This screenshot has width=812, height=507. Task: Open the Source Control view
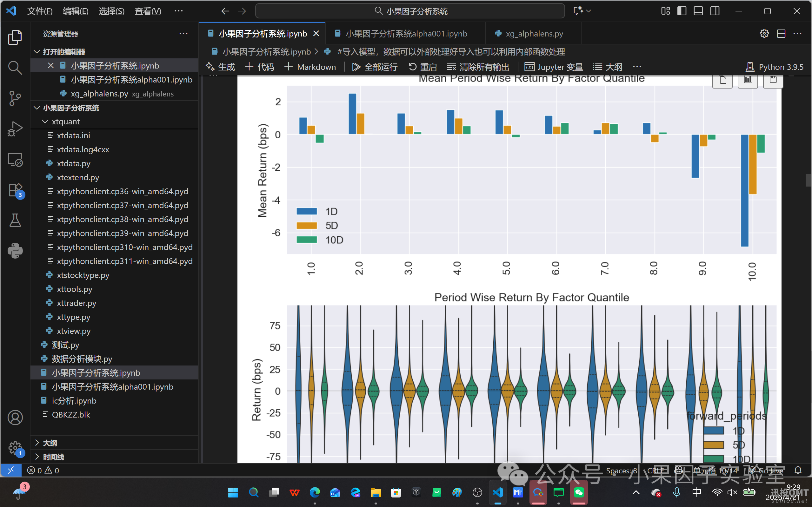click(x=15, y=98)
